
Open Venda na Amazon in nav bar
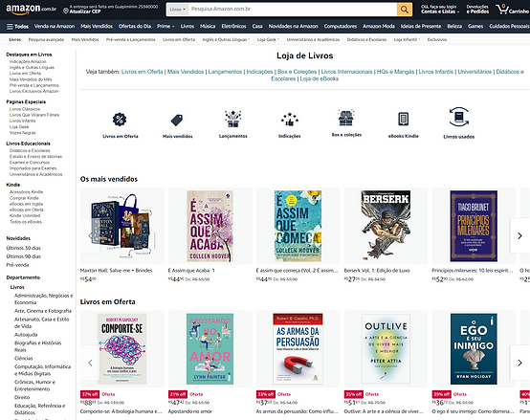(x=55, y=27)
